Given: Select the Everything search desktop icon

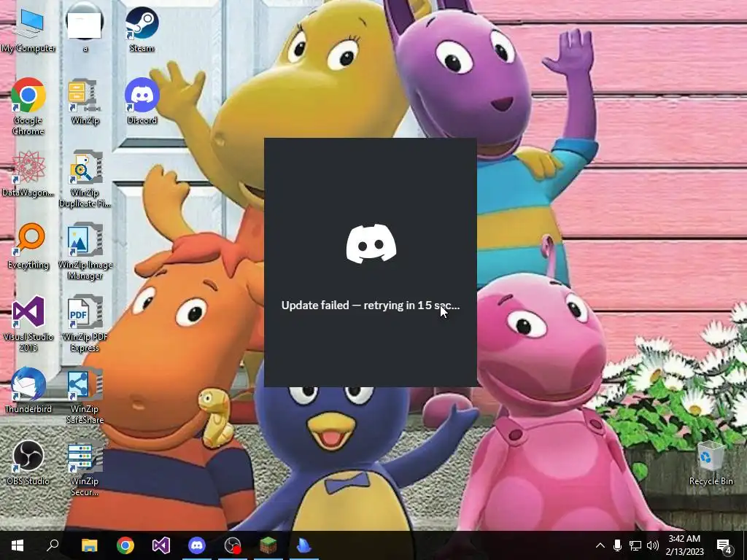Looking at the screenshot, I should click(28, 246).
